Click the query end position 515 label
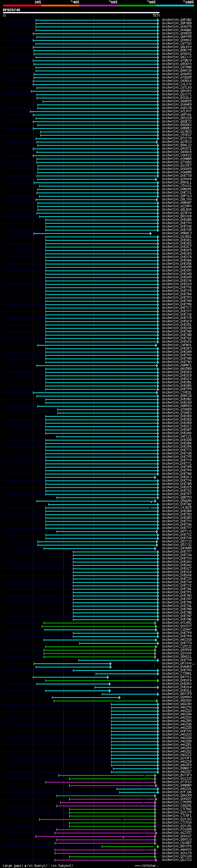The image size is (197, 868). (x=155, y=15)
